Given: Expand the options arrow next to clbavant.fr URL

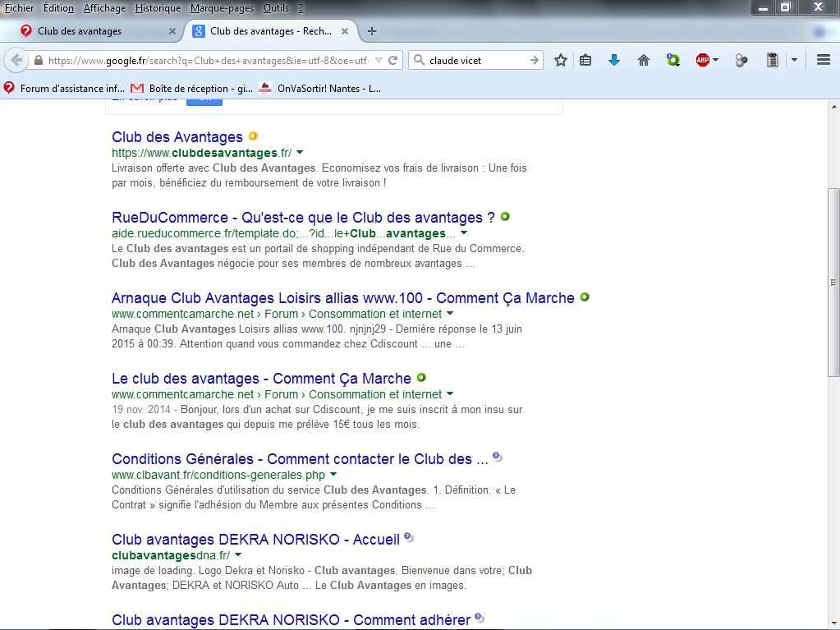Looking at the screenshot, I should pyautogui.click(x=333, y=475).
